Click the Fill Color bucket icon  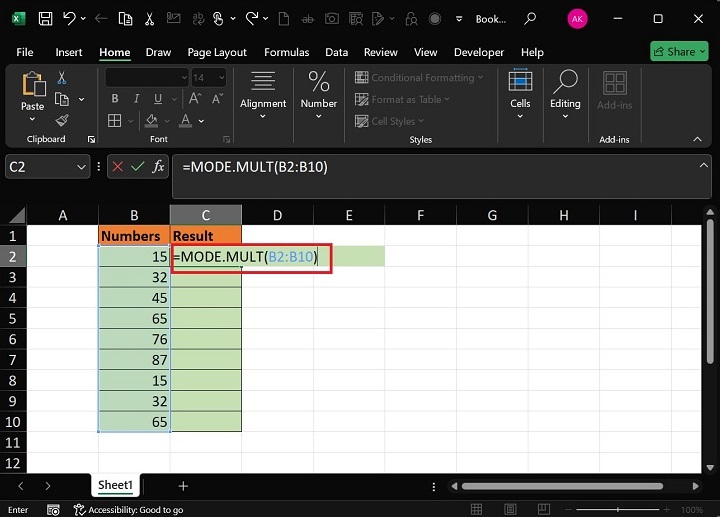coord(152,121)
